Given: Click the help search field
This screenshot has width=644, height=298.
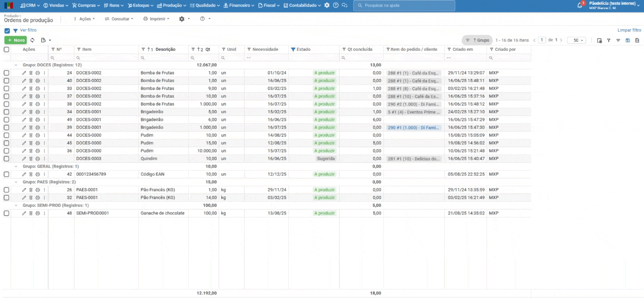Looking at the screenshot, I should click(x=404, y=6).
